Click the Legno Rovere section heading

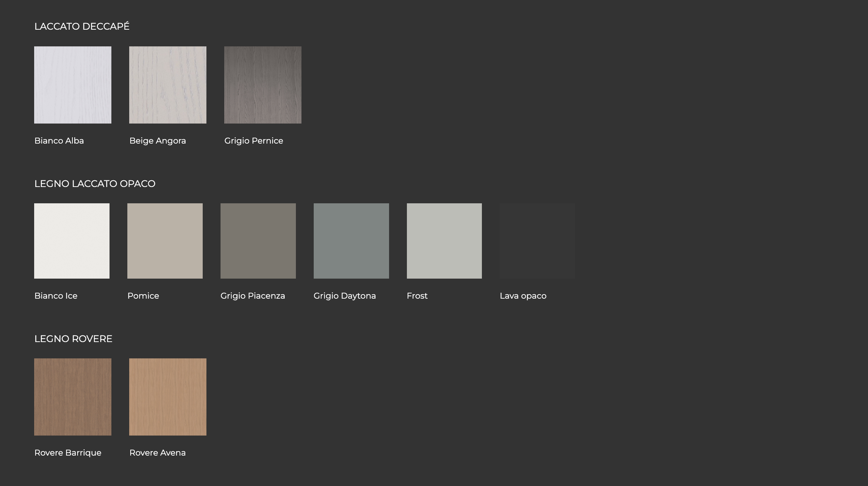(73, 339)
